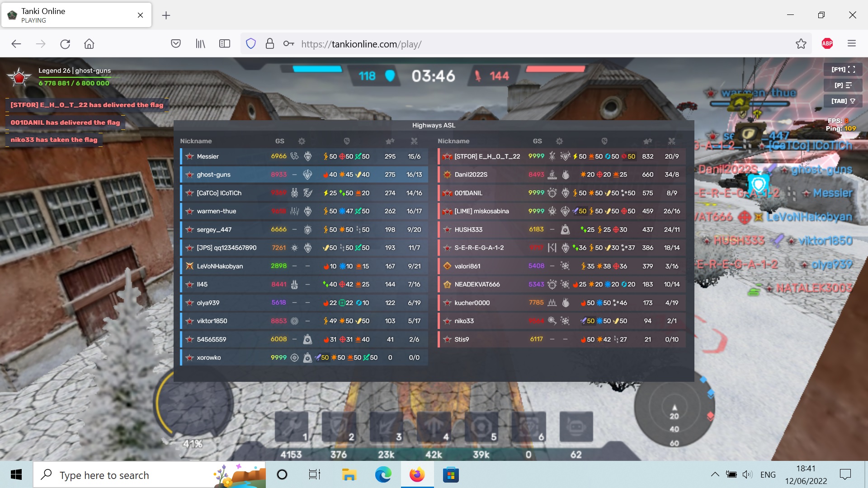Toggle fullscreen with the F11 button

pyautogui.click(x=843, y=70)
